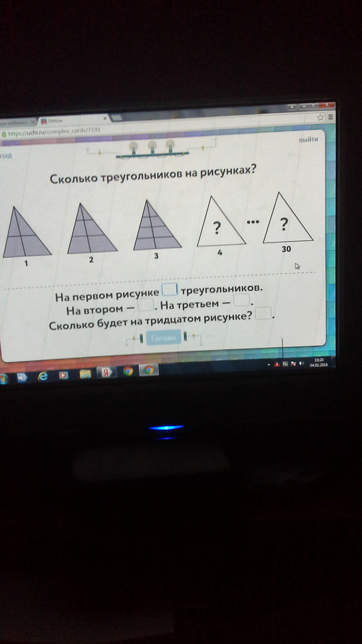Click the Uchi.ru browser tab
Screen dimensions: 362x644
[x=75, y=121]
